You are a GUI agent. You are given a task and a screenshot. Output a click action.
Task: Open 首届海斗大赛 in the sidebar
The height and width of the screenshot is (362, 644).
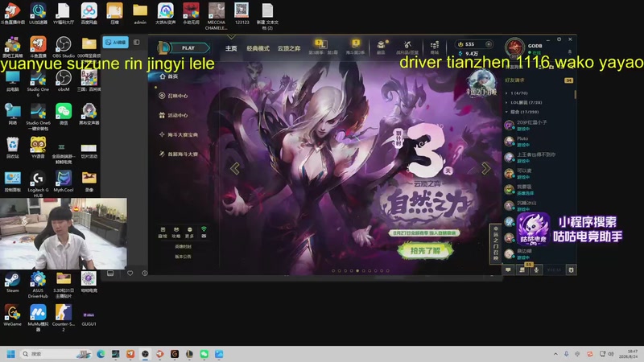point(178,154)
